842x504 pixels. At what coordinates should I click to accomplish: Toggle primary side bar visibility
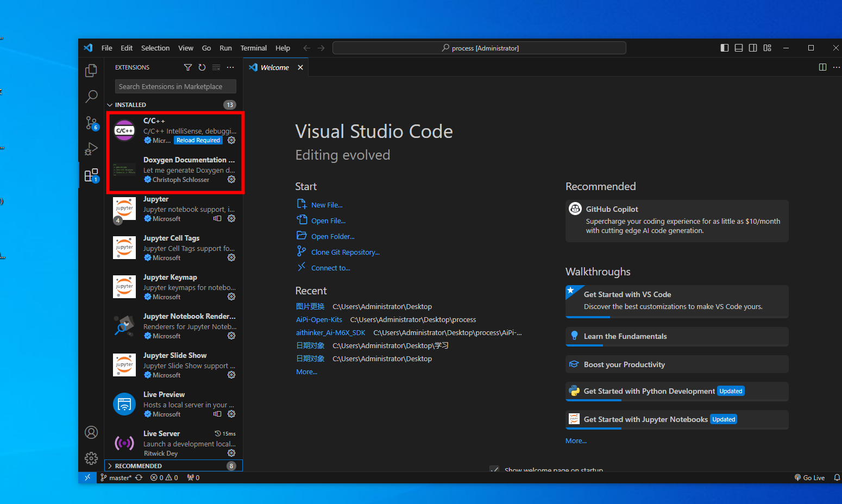(725, 48)
